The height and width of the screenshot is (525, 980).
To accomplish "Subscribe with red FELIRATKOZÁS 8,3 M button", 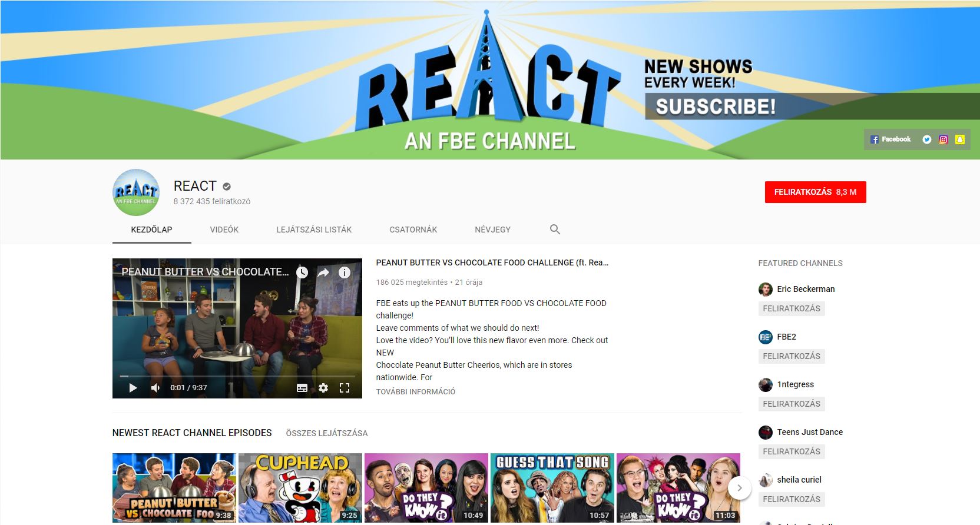I will pos(816,192).
